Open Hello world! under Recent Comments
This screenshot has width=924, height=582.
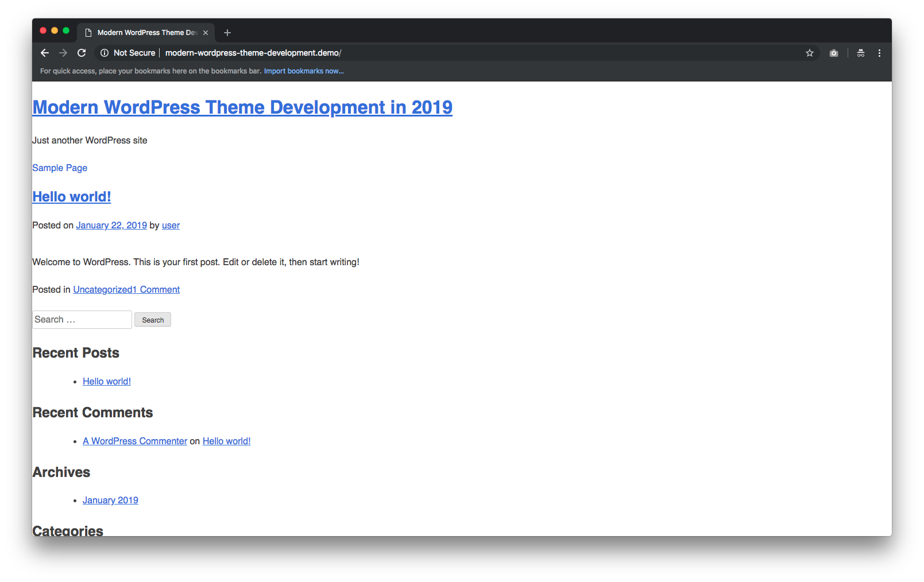(227, 441)
